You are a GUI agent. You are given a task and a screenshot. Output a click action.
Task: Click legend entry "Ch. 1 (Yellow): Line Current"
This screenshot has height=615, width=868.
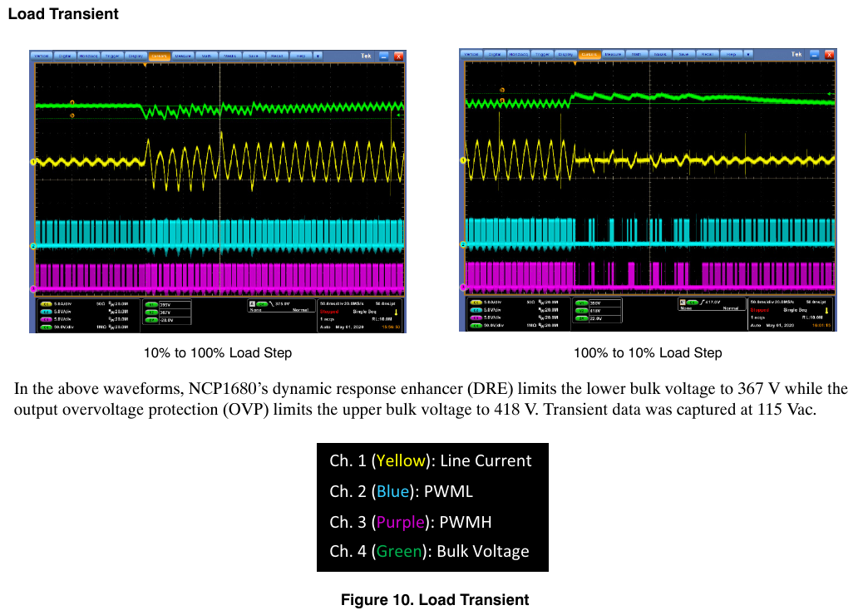(430, 460)
